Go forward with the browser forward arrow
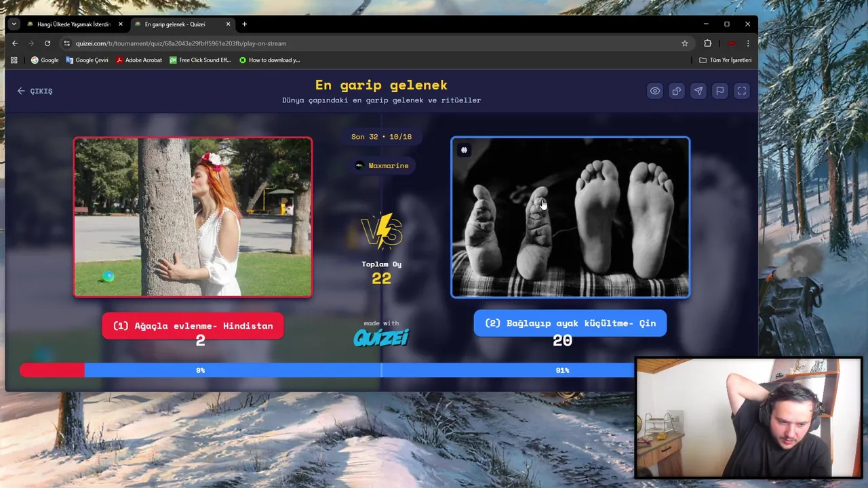The width and height of the screenshot is (868, 488). pos(31,43)
